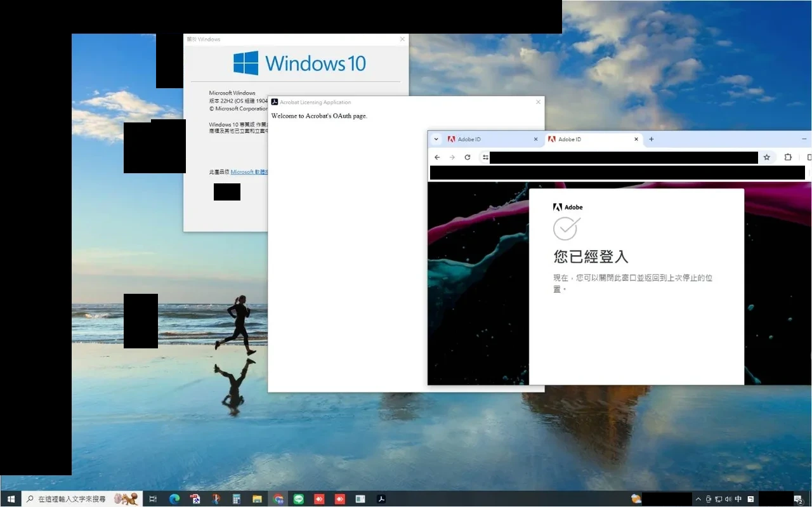Minimize the Chrome window
This screenshot has width=812, height=507.
point(804,139)
